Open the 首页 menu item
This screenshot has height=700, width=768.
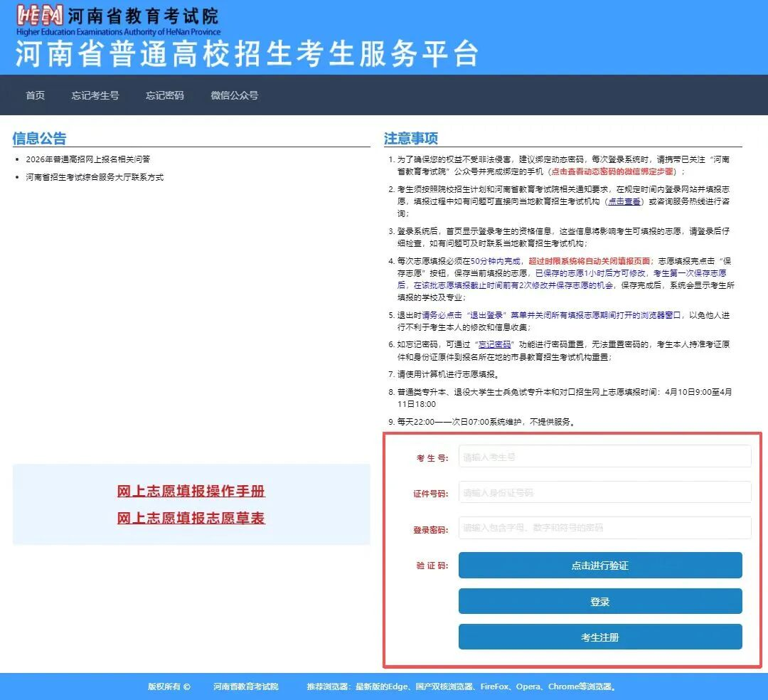coord(34,95)
